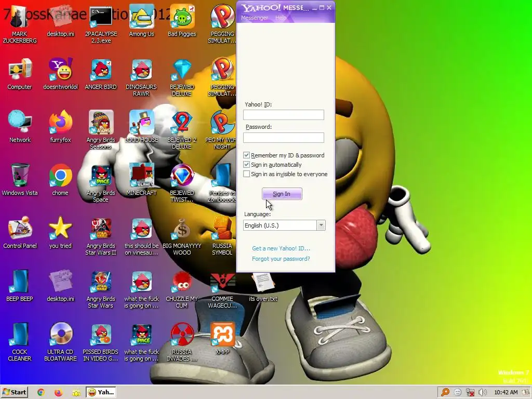
Task: Open the volume speaker tray icon
Action: tap(482, 392)
